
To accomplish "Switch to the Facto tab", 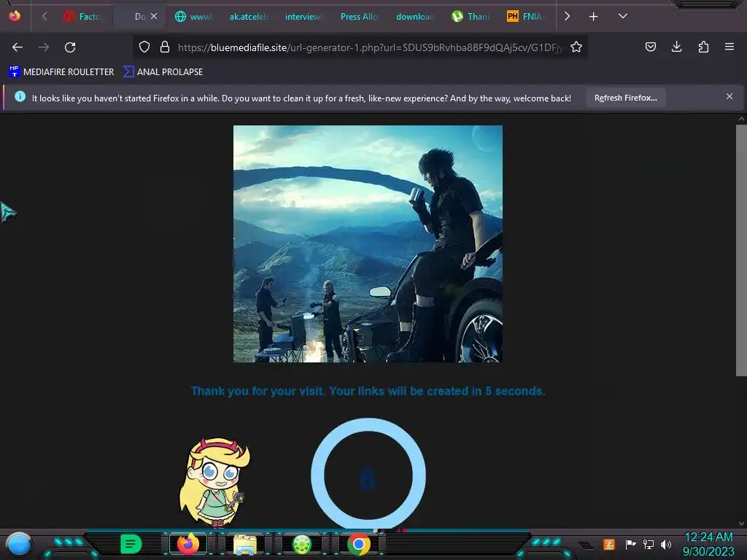I will point(82,17).
